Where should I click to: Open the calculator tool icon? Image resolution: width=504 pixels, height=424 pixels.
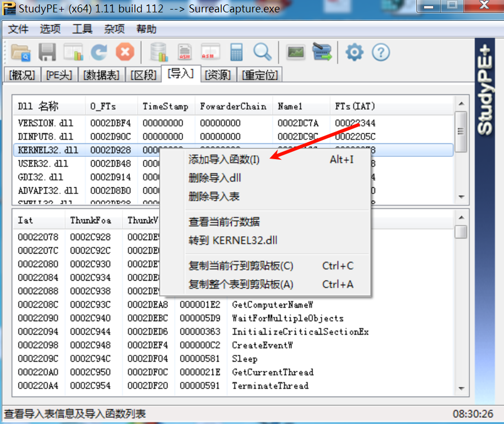236,52
